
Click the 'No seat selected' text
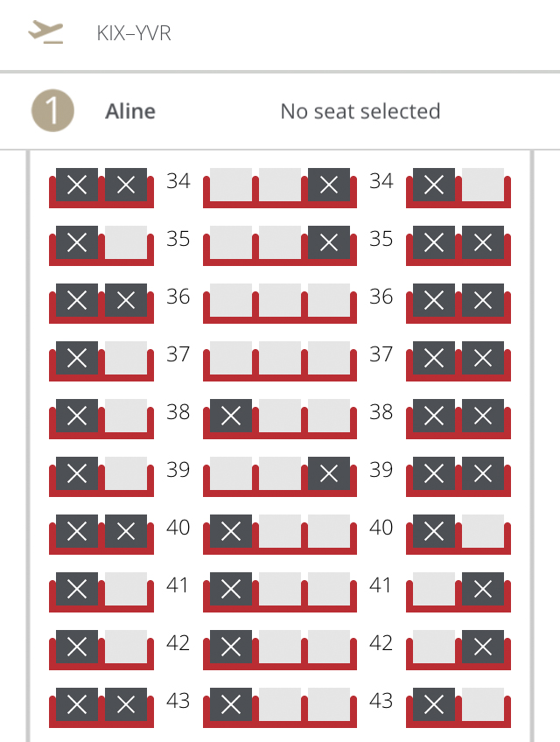point(360,111)
